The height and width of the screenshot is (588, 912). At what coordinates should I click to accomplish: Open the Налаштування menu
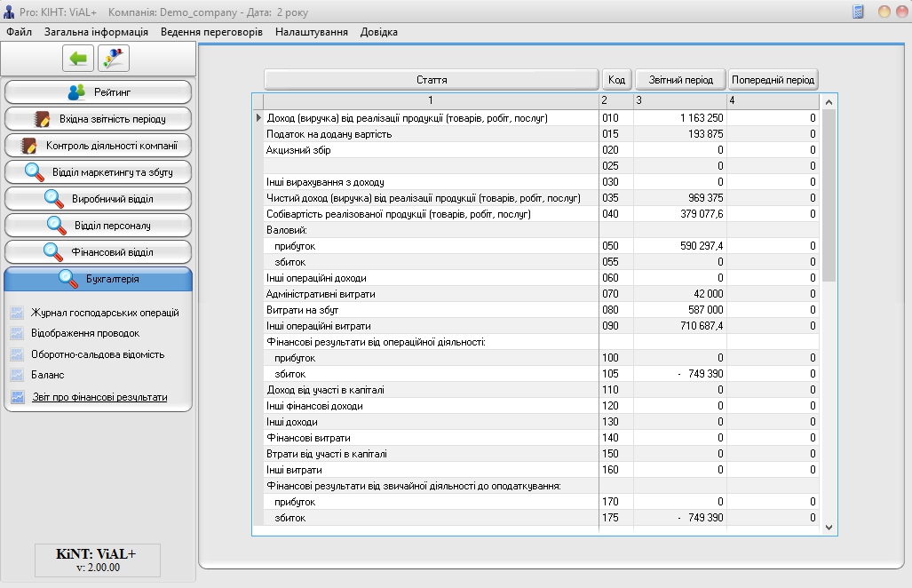[311, 32]
